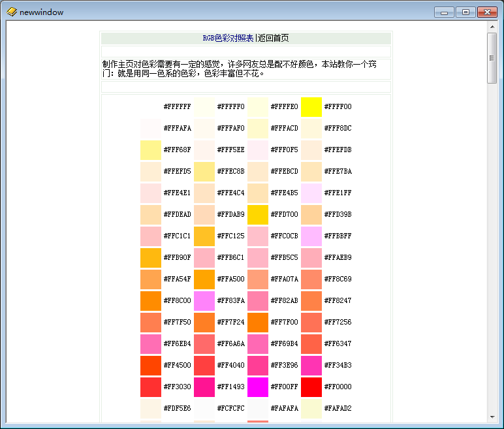Image resolution: width=504 pixels, height=429 pixels.
Task: Choose the violet-pink #FF83FA swatch
Action: [x=204, y=301]
